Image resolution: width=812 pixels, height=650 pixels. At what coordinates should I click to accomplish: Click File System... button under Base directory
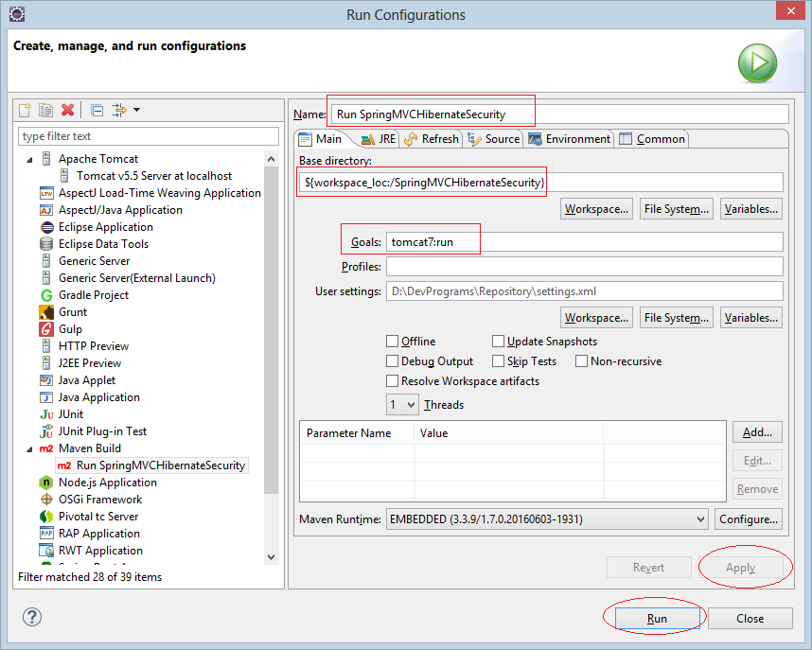pyautogui.click(x=677, y=209)
